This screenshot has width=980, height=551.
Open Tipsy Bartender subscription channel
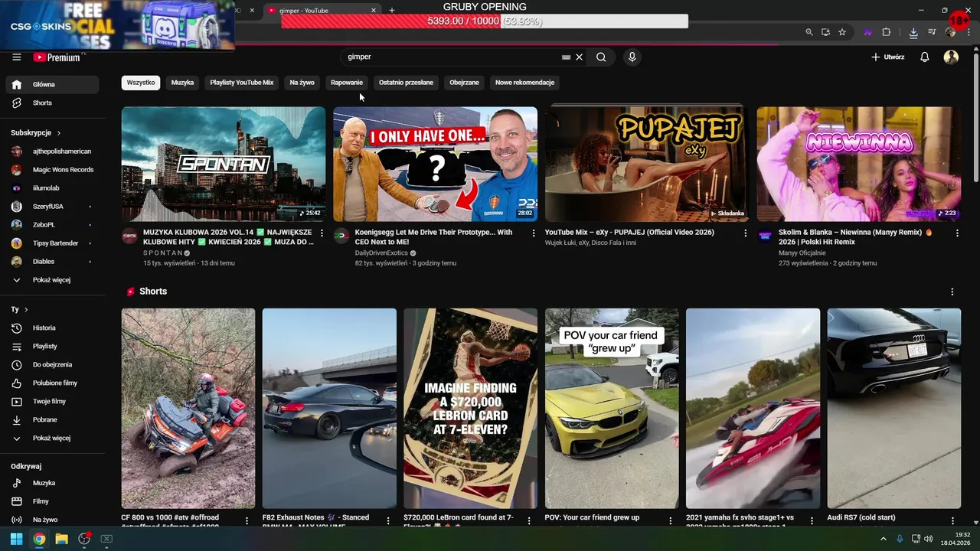(52, 243)
